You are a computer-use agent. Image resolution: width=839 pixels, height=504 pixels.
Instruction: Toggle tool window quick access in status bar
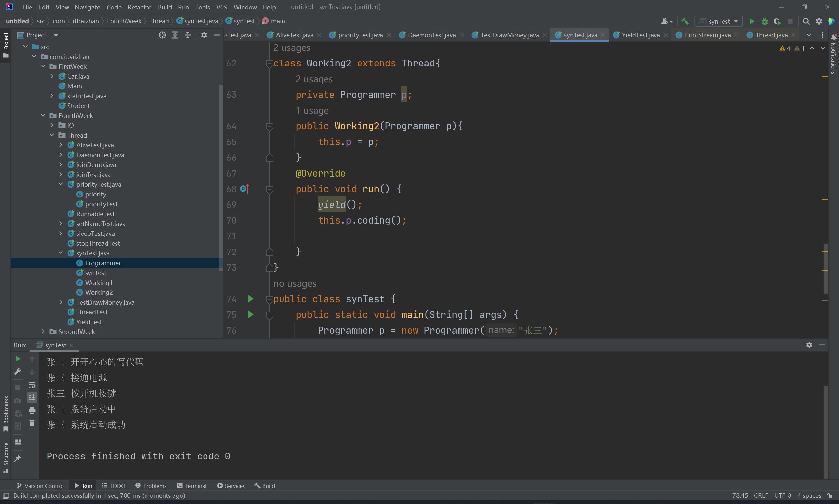point(6,495)
